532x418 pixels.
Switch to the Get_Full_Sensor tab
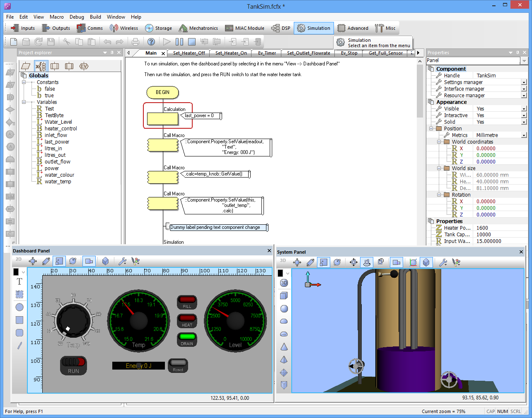(386, 53)
